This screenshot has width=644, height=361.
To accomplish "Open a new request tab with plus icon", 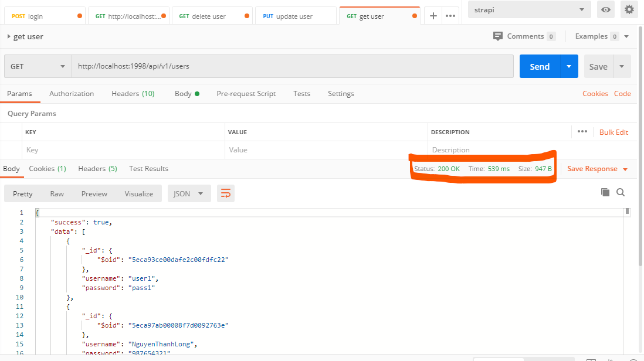I will click(x=433, y=16).
